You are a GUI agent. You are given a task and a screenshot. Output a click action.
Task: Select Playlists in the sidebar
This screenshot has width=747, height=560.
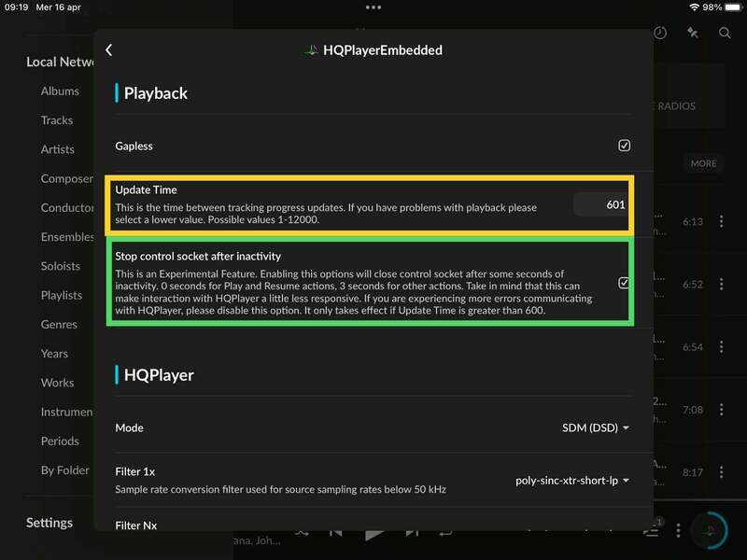tap(62, 295)
